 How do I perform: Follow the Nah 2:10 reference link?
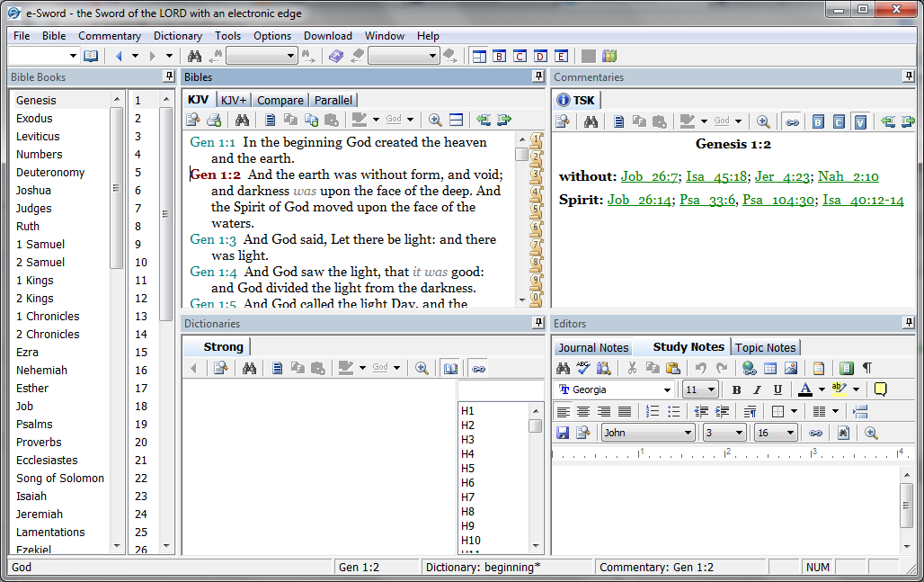[x=848, y=176]
